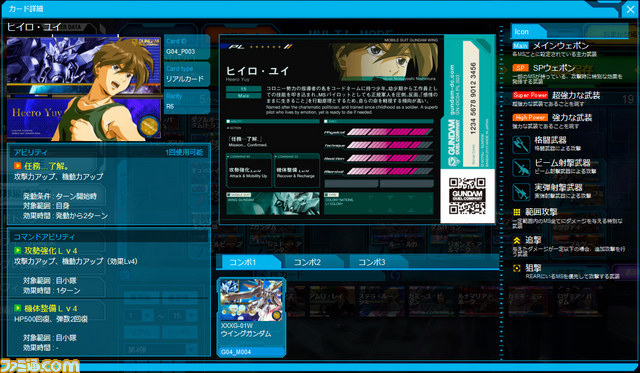640x373 pixels.
Task: Click the live-ammo shooting weapon icon
Action: pyautogui.click(x=521, y=192)
